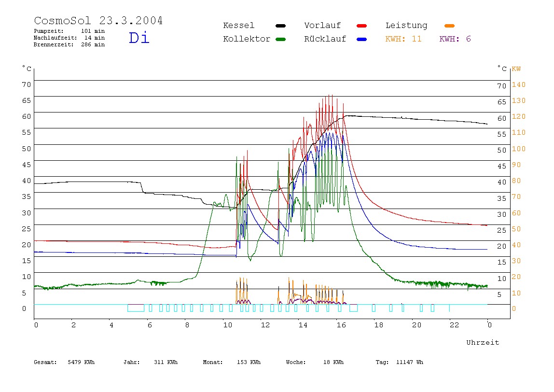Click the black Kessel legend swatch
The image size is (554, 392).
click(280, 26)
